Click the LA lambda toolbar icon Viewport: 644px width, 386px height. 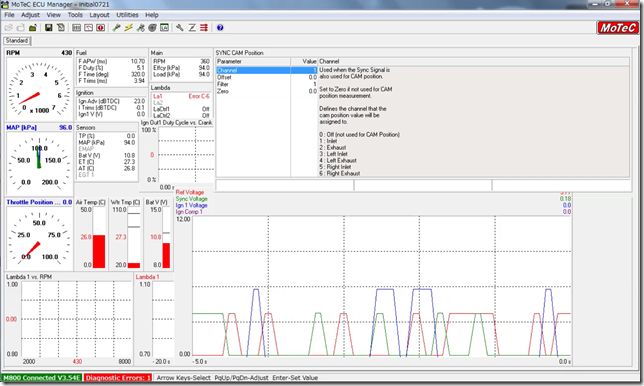[164, 28]
